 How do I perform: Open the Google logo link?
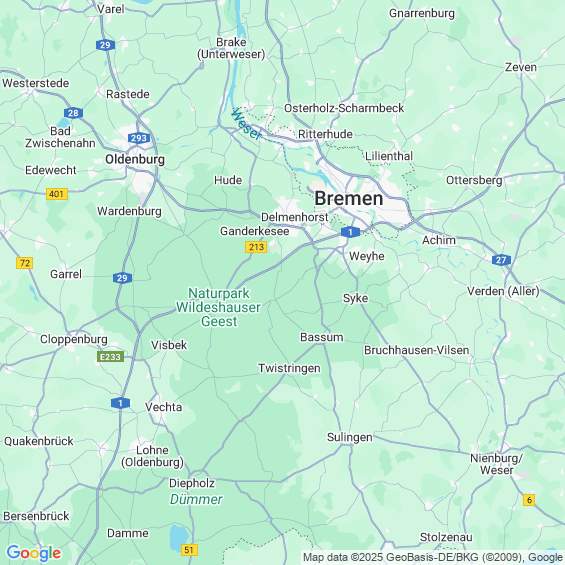tap(34, 553)
